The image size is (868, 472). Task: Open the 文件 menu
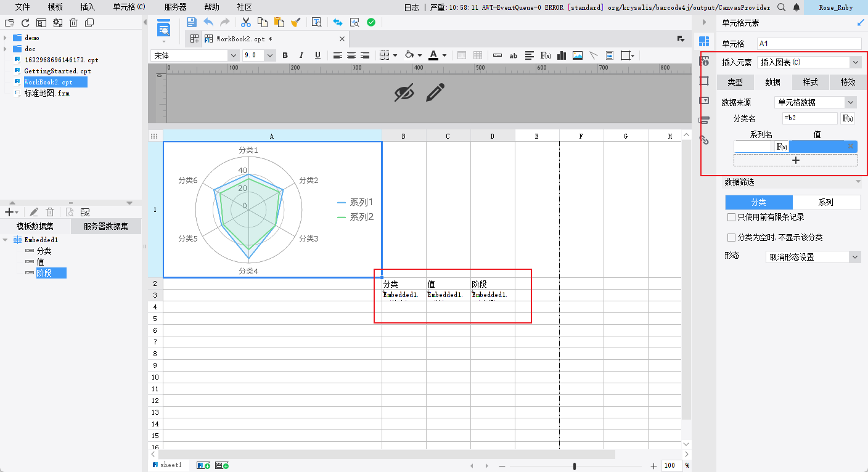click(x=22, y=7)
